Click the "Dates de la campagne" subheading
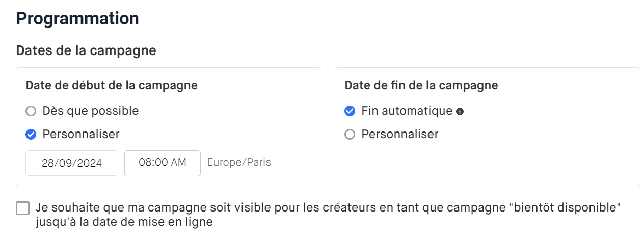644x237 pixels. (x=86, y=51)
